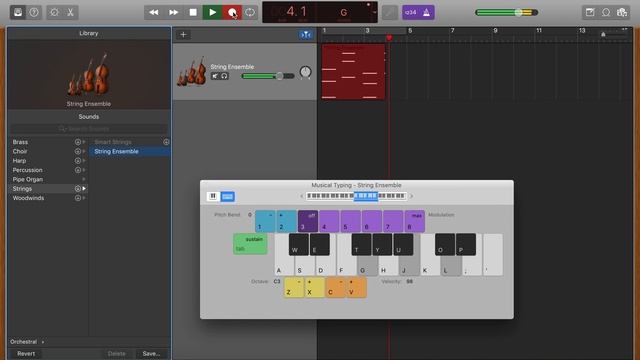Start playback with the green Play button

pyautogui.click(x=213, y=12)
